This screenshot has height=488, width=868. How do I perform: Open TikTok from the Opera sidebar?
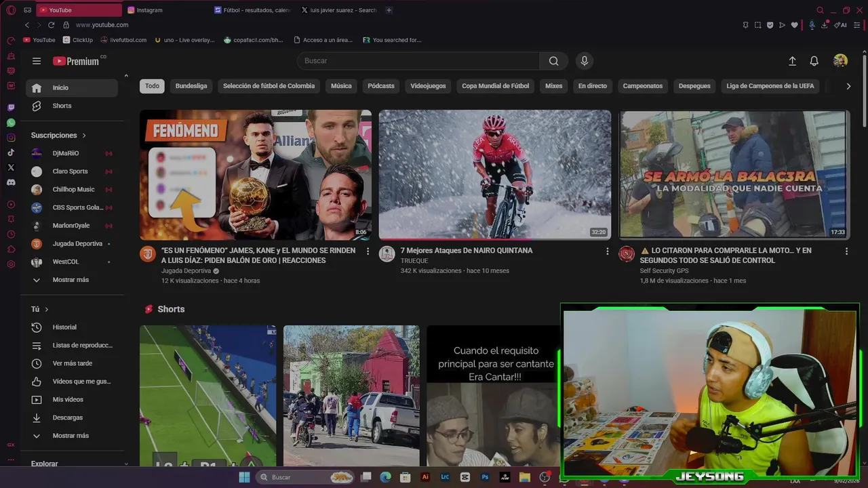point(11,152)
